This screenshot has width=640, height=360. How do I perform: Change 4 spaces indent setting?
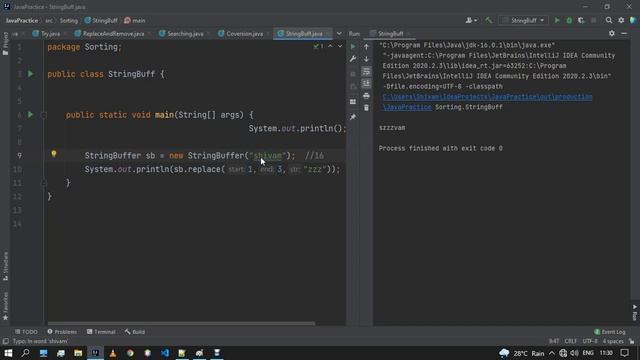[613, 341]
